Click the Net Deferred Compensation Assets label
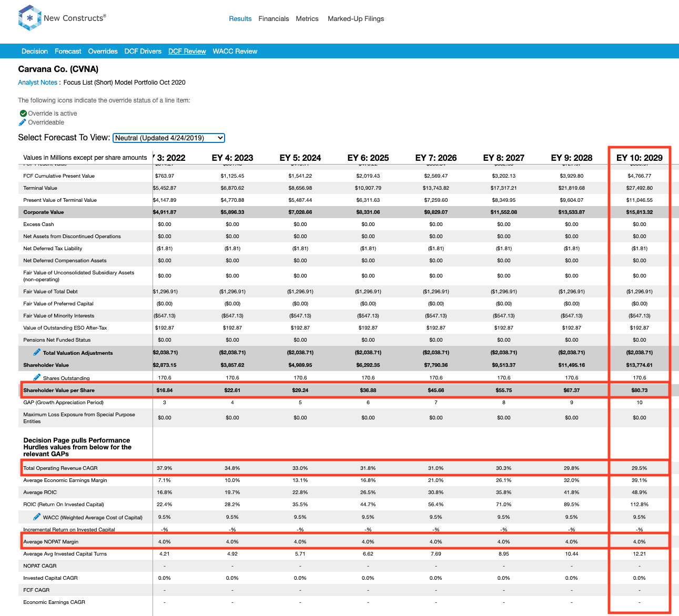The height and width of the screenshot is (616, 679). point(65,261)
